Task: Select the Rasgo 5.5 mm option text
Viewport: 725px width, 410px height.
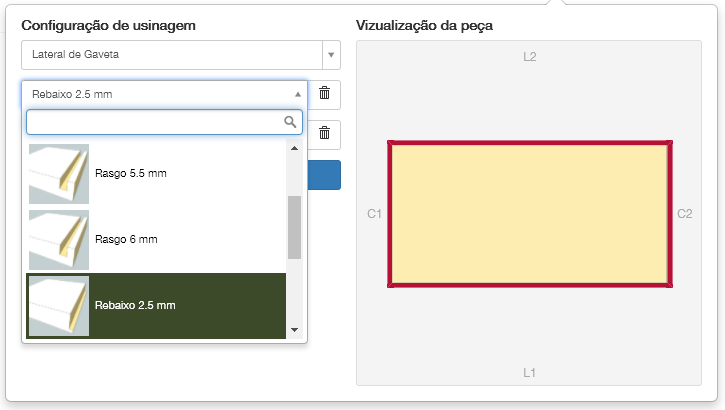Action: pyautogui.click(x=130, y=174)
